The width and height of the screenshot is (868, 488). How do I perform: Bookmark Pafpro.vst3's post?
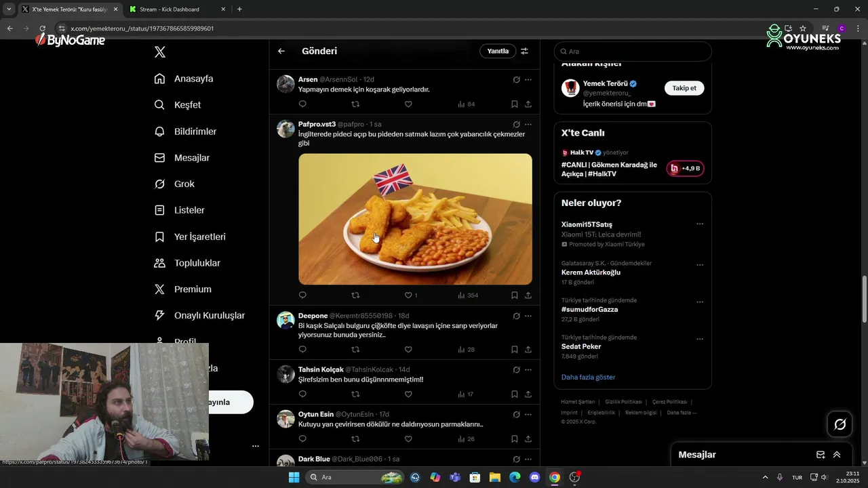coord(515,296)
